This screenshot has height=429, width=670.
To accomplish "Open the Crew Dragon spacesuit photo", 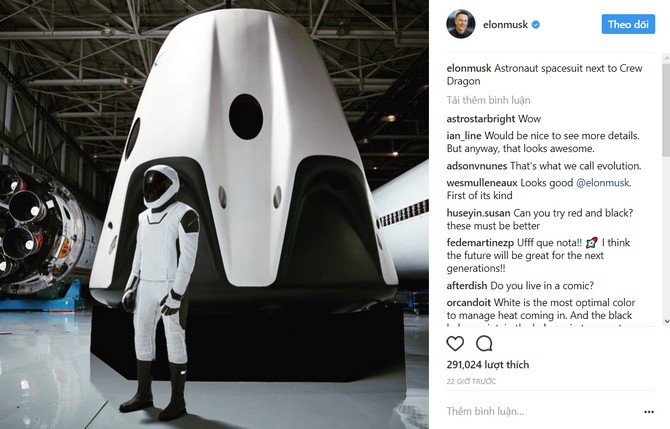I will [x=214, y=214].
